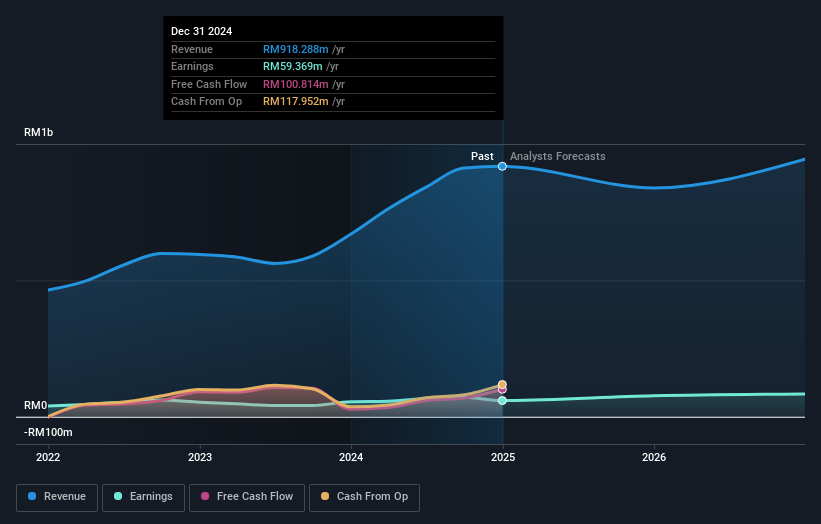
Task: Click the orange Cash From Op data point
Action: click(x=502, y=385)
